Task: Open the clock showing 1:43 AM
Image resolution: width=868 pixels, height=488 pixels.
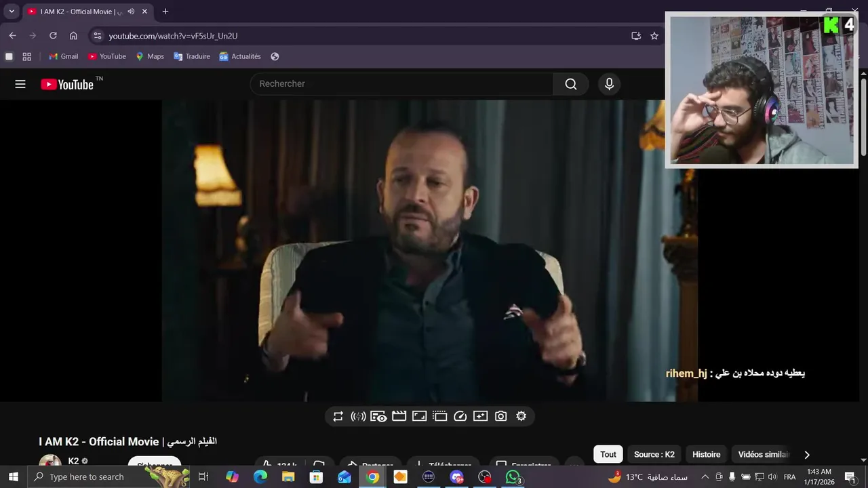Action: click(819, 477)
